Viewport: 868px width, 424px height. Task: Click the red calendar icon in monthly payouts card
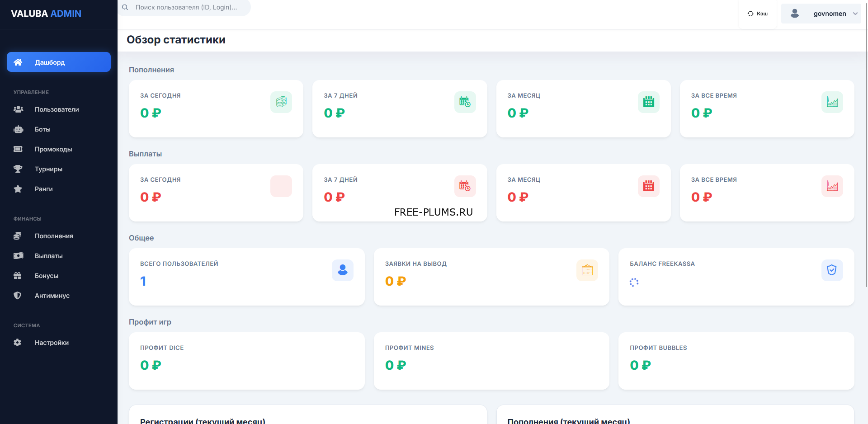click(x=648, y=186)
